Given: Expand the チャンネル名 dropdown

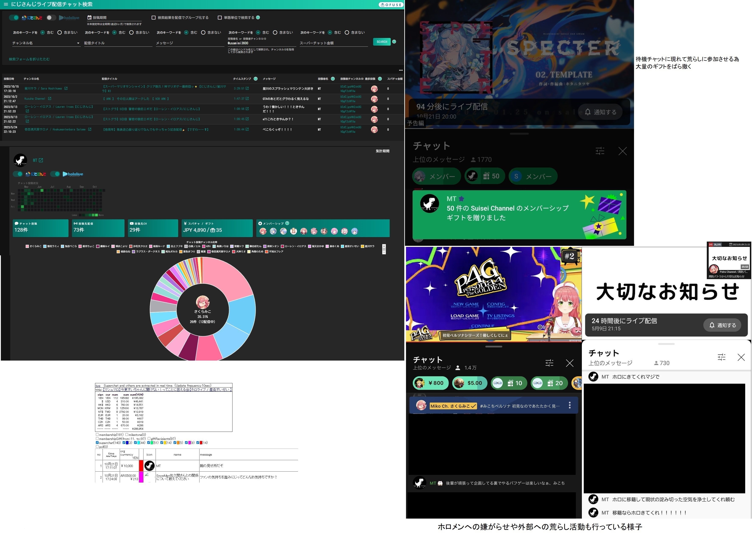Looking at the screenshot, I should tap(78, 43).
